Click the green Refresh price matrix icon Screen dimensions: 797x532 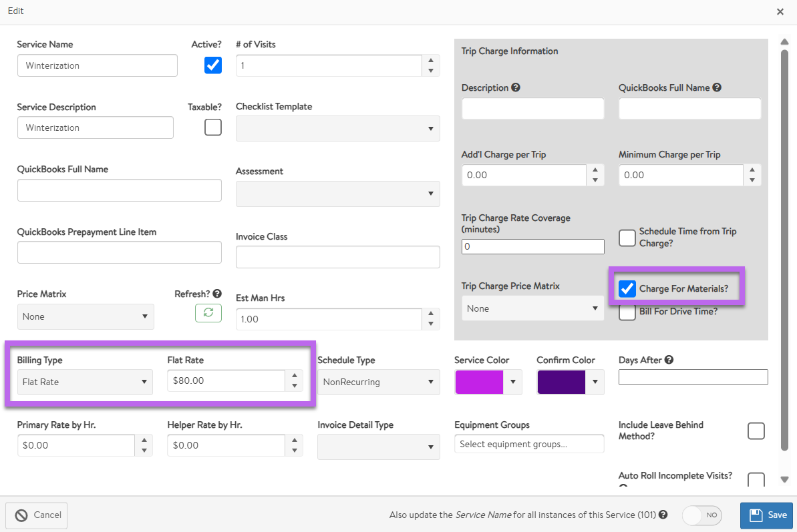208,313
